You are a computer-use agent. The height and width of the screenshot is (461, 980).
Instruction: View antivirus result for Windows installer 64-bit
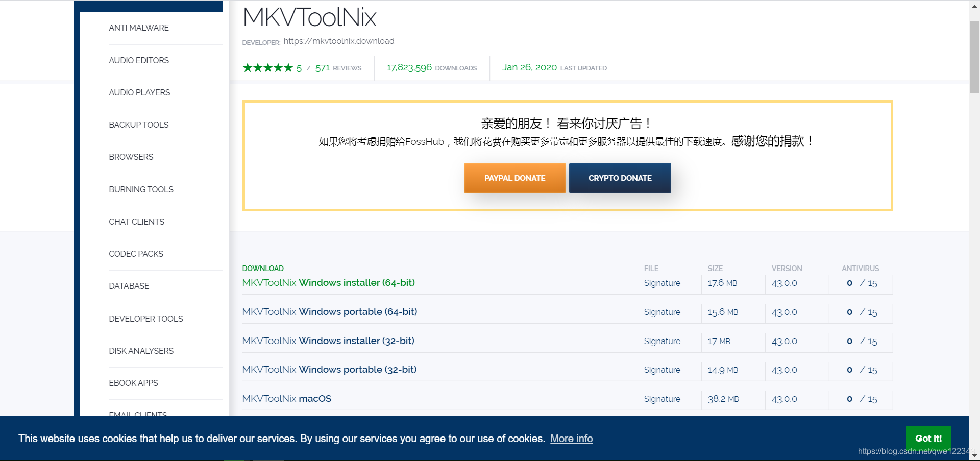tap(862, 283)
